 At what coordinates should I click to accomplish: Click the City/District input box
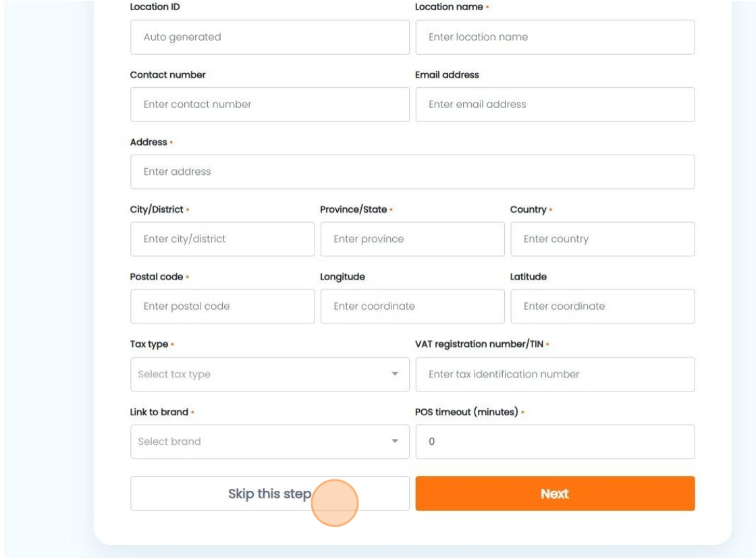(222, 239)
